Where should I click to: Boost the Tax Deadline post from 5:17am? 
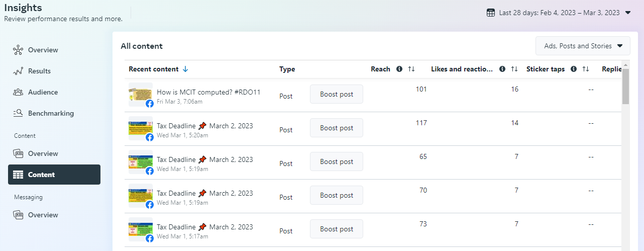pos(337,229)
